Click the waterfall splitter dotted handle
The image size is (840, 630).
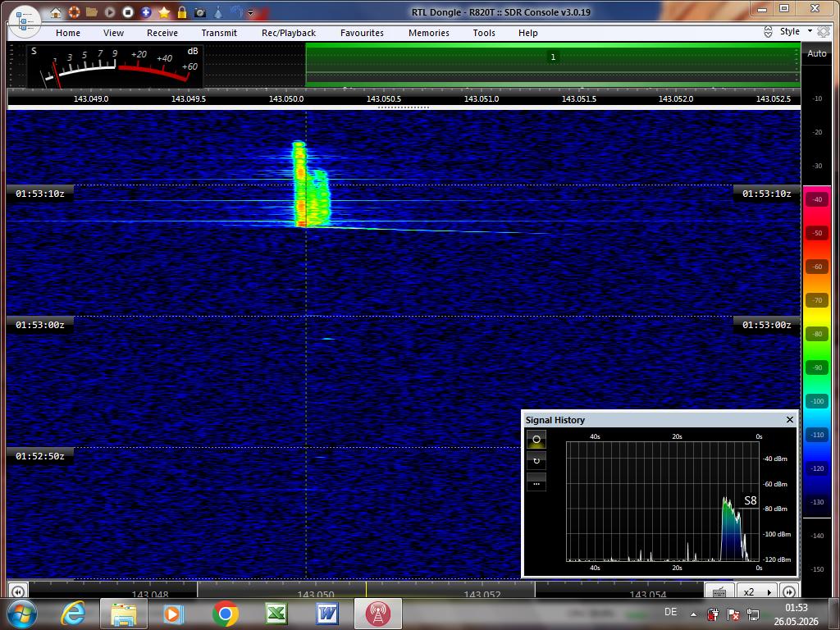pos(404,107)
